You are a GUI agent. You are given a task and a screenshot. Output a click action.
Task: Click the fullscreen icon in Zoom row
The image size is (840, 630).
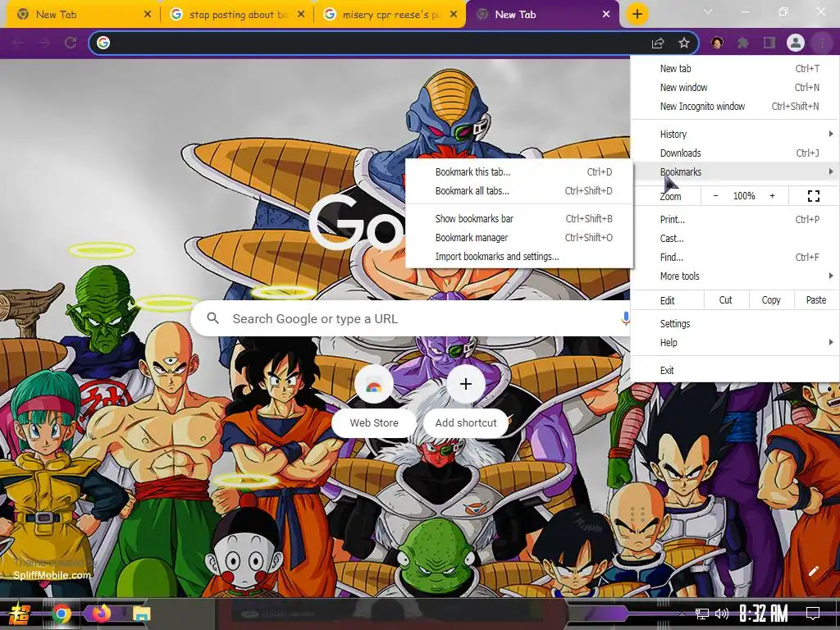(x=813, y=196)
